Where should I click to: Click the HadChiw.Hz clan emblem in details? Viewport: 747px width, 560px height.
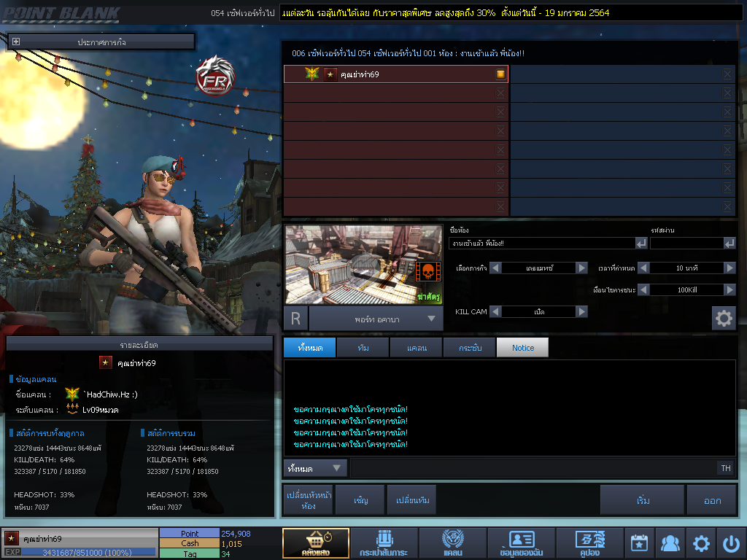pyautogui.click(x=72, y=394)
